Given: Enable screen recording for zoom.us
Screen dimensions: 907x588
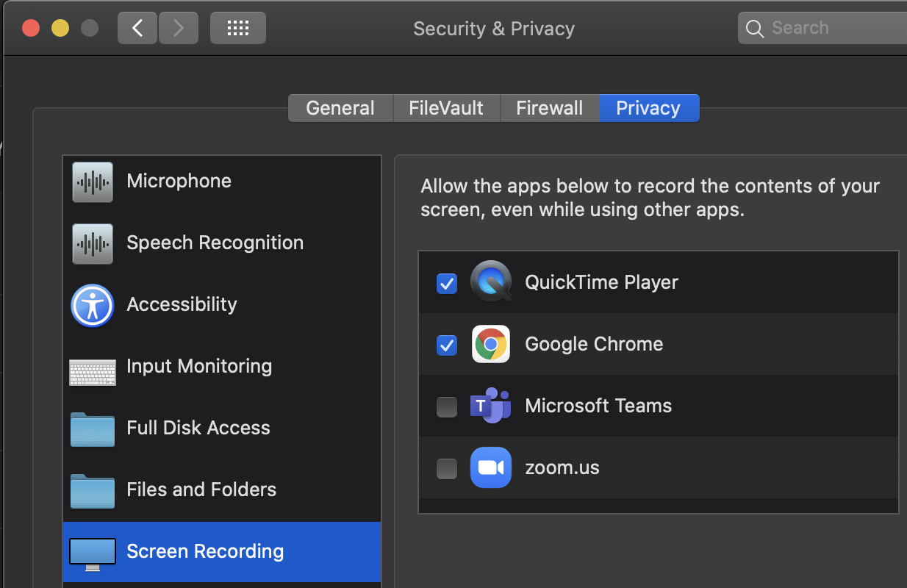Looking at the screenshot, I should tap(447, 468).
